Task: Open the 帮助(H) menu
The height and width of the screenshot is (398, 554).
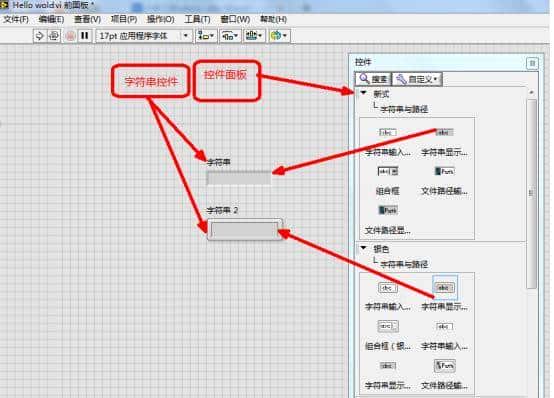Action: pos(273,19)
